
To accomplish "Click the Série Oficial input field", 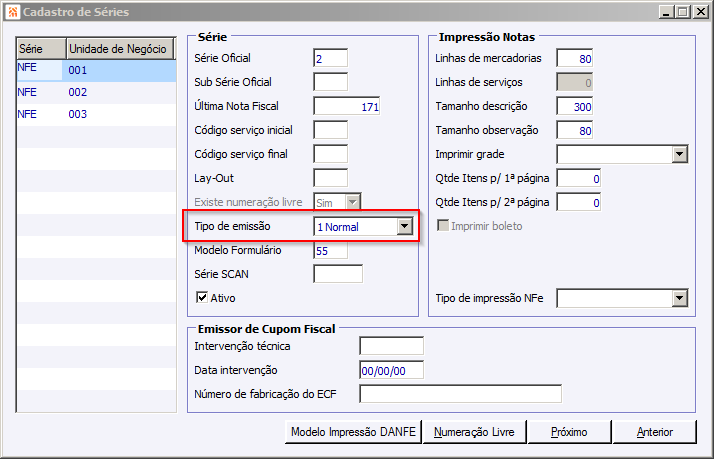I will pos(331,58).
